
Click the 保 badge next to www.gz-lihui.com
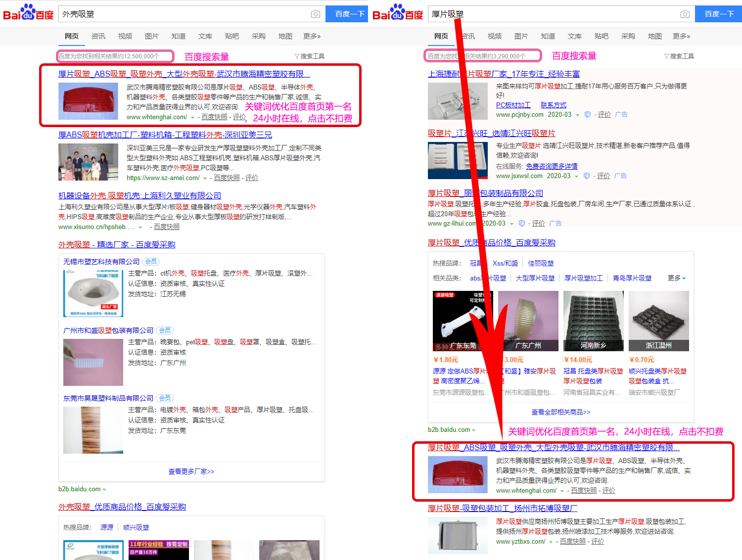click(x=521, y=224)
